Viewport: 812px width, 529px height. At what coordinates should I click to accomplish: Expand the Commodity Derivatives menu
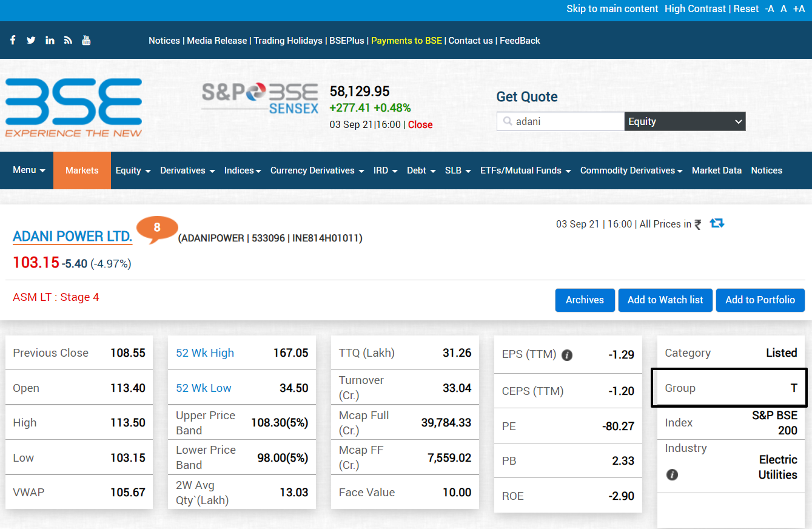(631, 170)
